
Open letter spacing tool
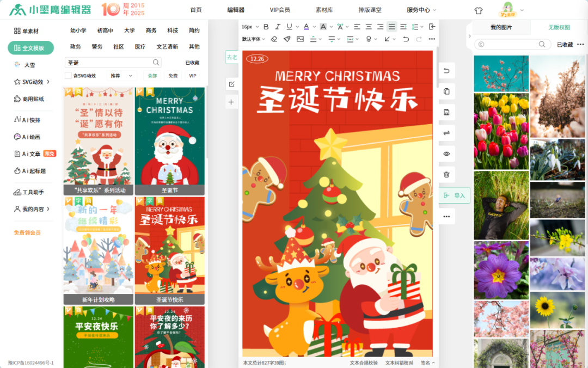[x=340, y=27]
